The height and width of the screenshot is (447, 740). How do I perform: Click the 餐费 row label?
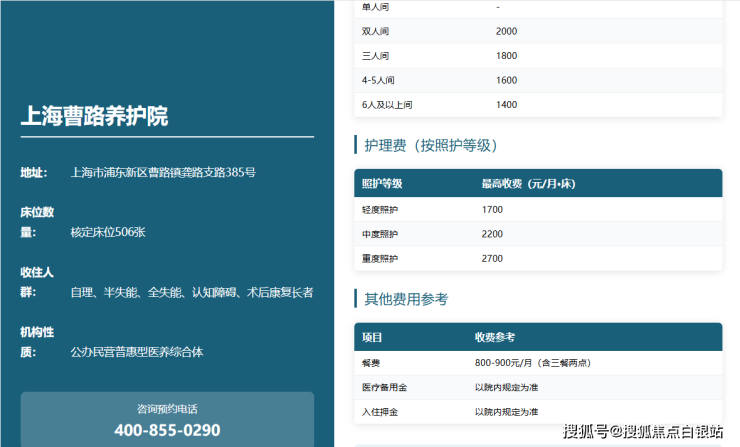pos(371,363)
